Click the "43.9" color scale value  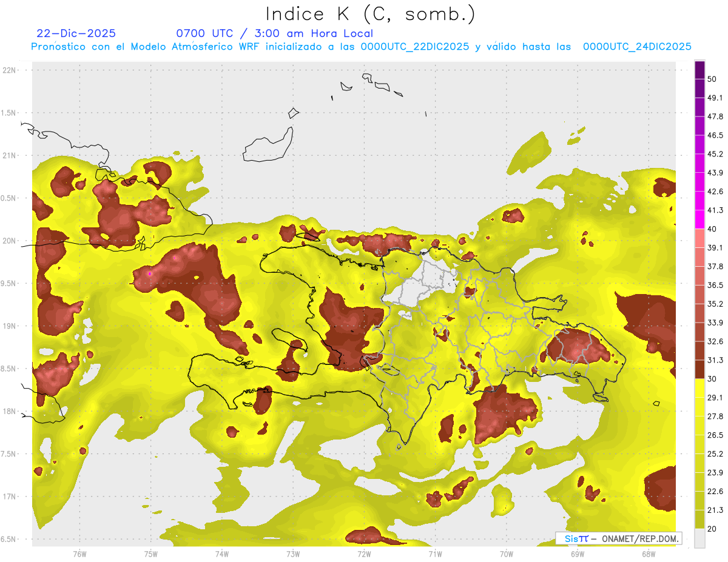715,173
